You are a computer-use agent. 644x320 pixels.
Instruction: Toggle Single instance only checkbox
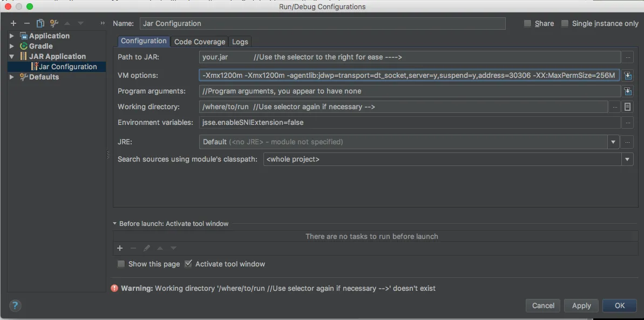coord(565,23)
